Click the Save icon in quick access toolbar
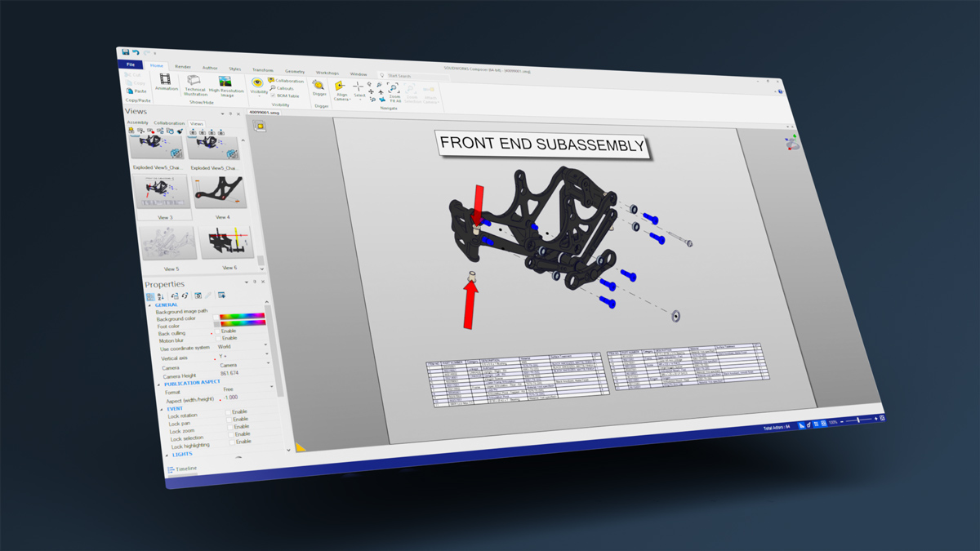 point(126,52)
